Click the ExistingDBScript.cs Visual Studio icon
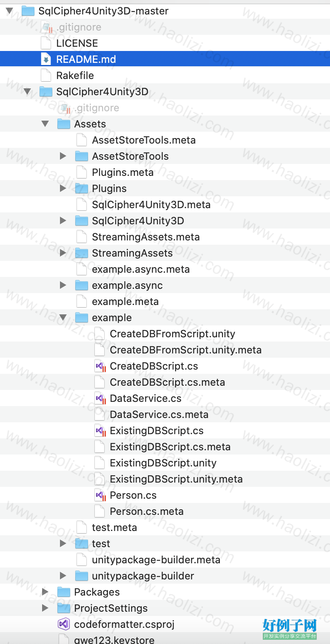 (x=100, y=431)
